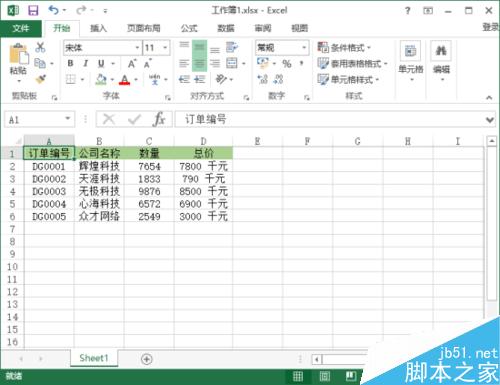Click the text orientation icon

[x=221, y=79]
